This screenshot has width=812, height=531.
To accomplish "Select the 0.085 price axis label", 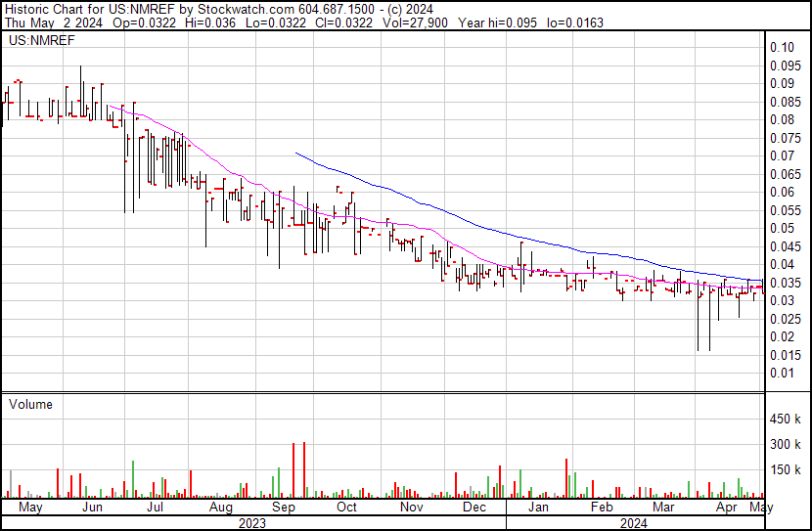I will click(x=786, y=102).
